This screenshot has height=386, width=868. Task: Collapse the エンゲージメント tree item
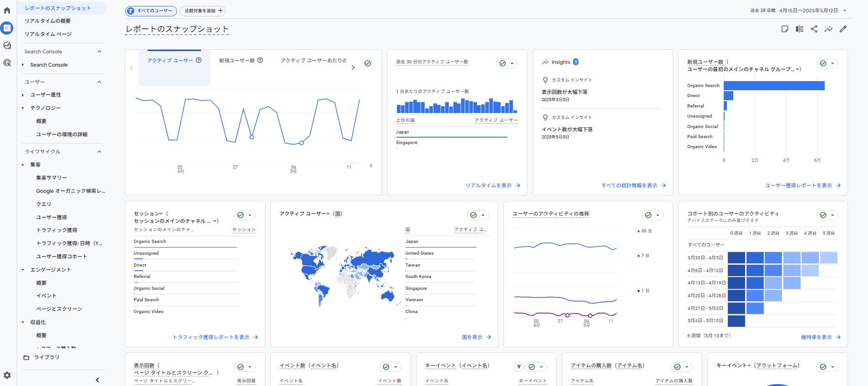(x=23, y=270)
